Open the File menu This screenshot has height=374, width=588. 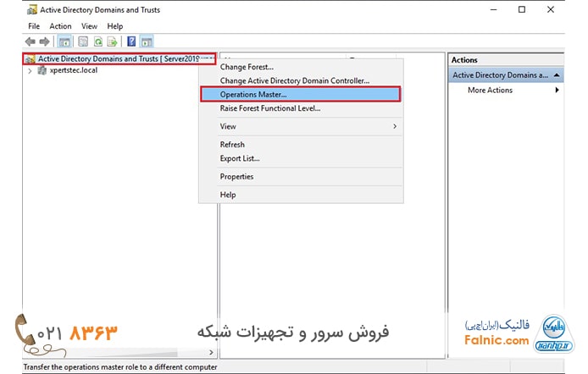(x=34, y=26)
